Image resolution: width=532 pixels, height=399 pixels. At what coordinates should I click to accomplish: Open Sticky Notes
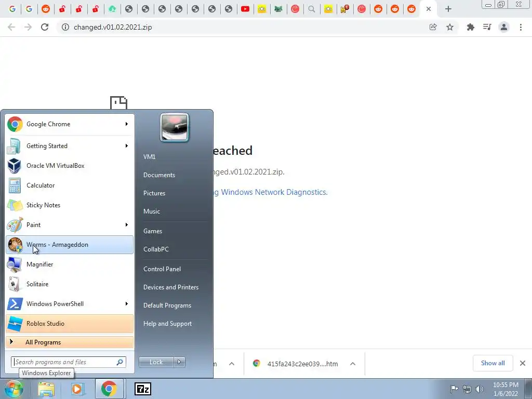(x=70, y=205)
